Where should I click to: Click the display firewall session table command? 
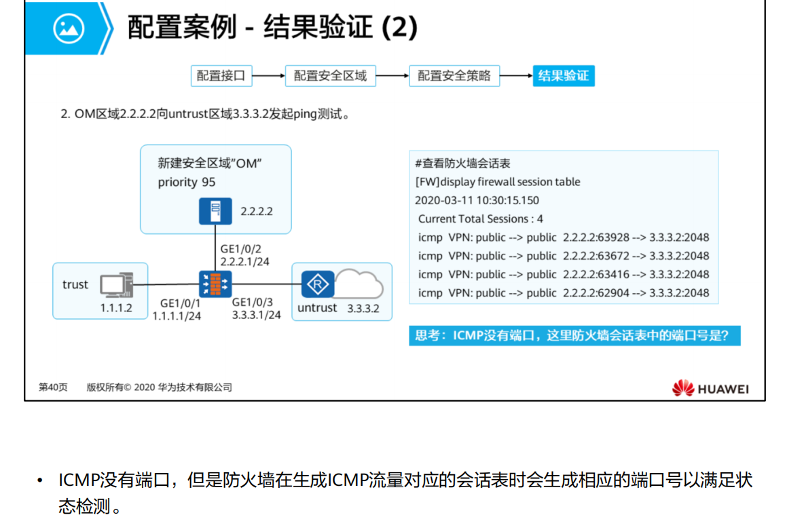(498, 181)
